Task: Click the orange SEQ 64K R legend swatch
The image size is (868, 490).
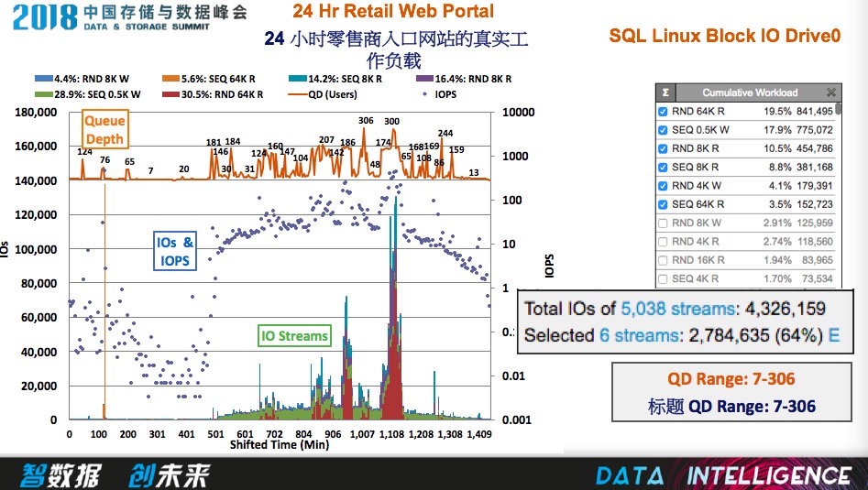Action: point(171,79)
